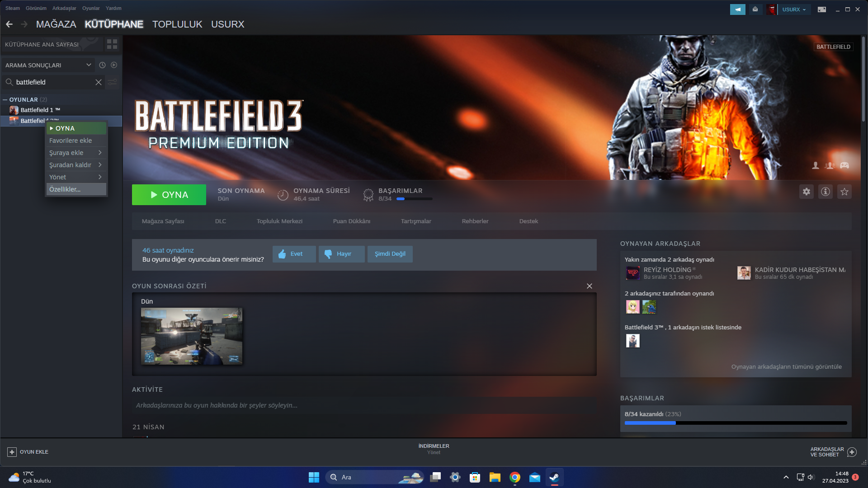
Task: Click the Oyun Ekle plus icon
Action: 12,452
